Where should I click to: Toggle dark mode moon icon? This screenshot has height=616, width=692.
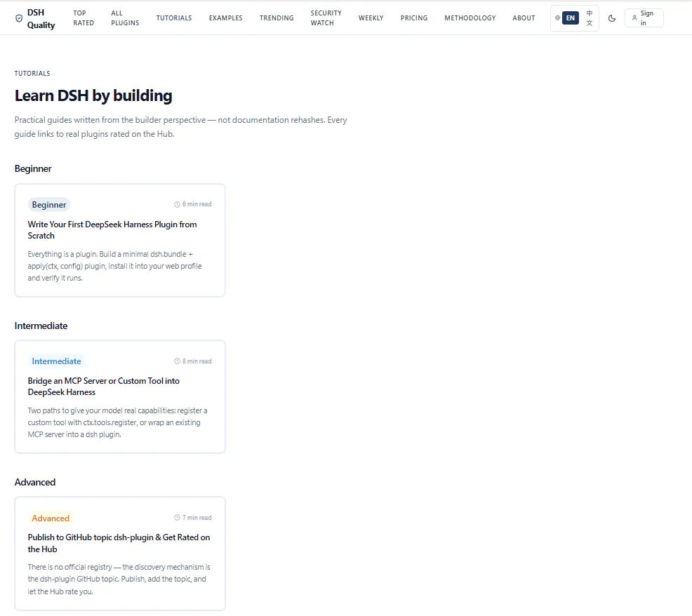[612, 18]
